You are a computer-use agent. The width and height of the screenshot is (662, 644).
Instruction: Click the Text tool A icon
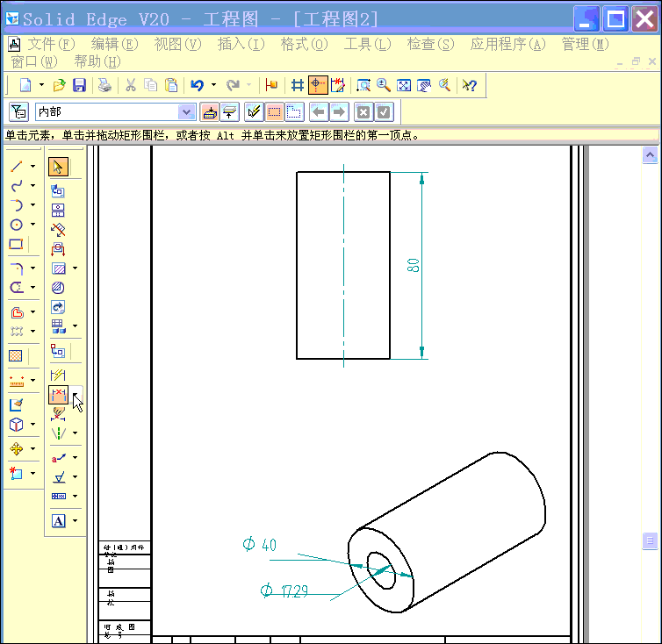point(58,521)
